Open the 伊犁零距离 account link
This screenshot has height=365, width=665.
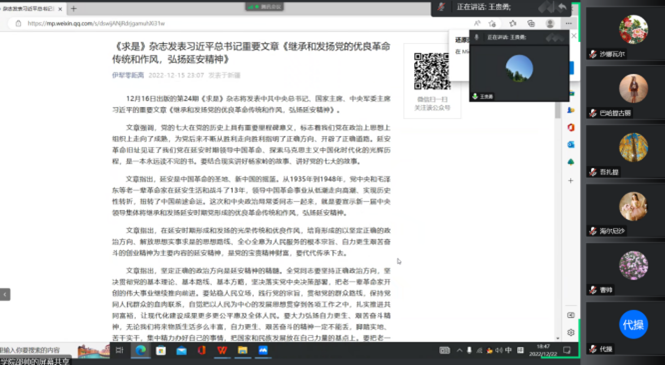point(128,75)
